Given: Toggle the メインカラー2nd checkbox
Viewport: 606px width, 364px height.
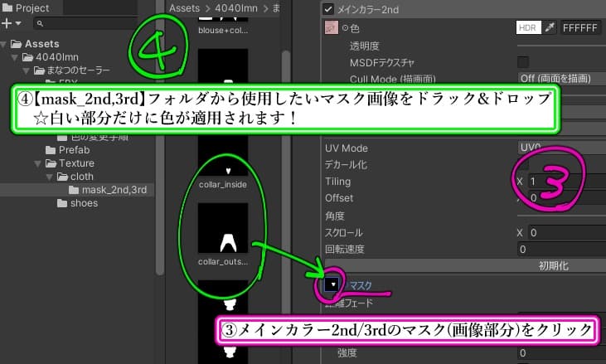Looking at the screenshot, I should (328, 9).
